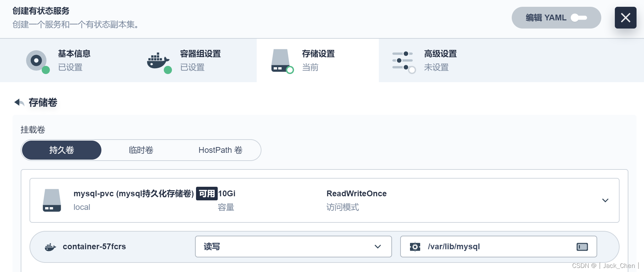Viewport: 644px width, 272px height.
Task: Click the container-57fcrs container name
Action: pyautogui.click(x=94, y=247)
